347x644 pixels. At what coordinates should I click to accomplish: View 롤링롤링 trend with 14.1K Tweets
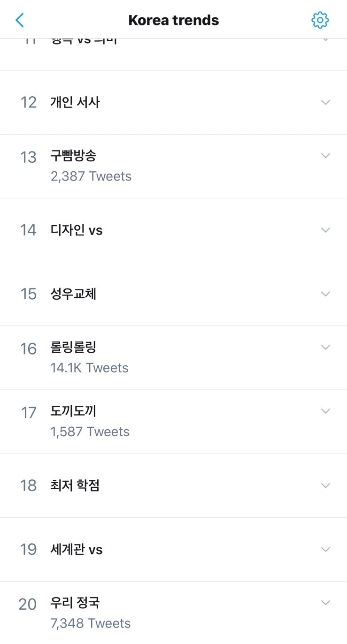(x=74, y=348)
